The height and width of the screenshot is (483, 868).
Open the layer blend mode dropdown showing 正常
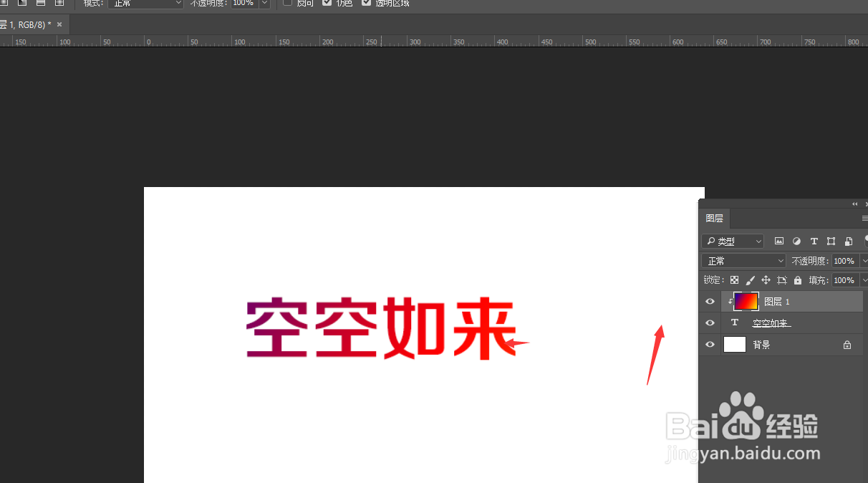[x=743, y=260]
